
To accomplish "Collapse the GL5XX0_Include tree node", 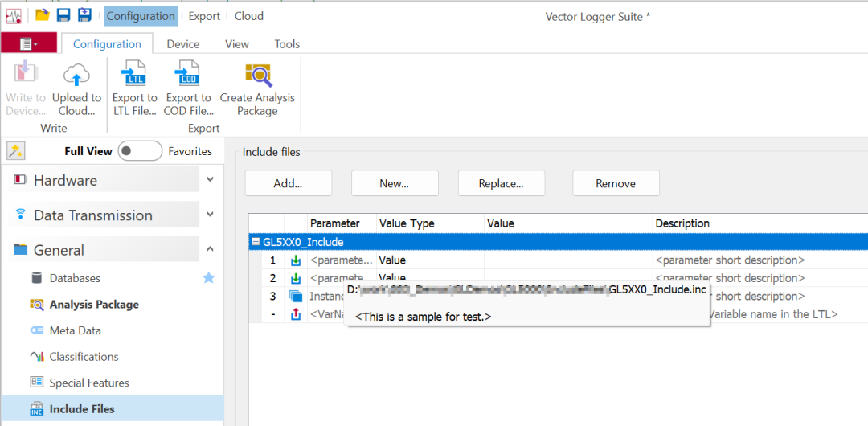I will pos(256,242).
